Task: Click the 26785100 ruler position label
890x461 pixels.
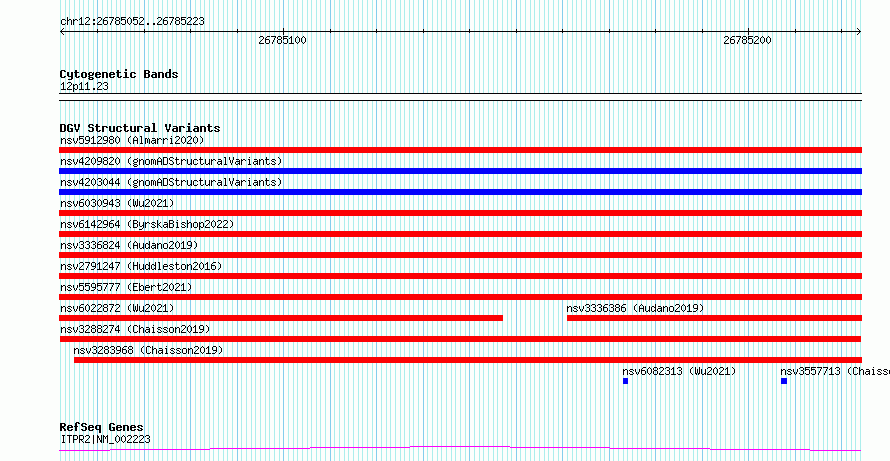Action: [x=282, y=40]
